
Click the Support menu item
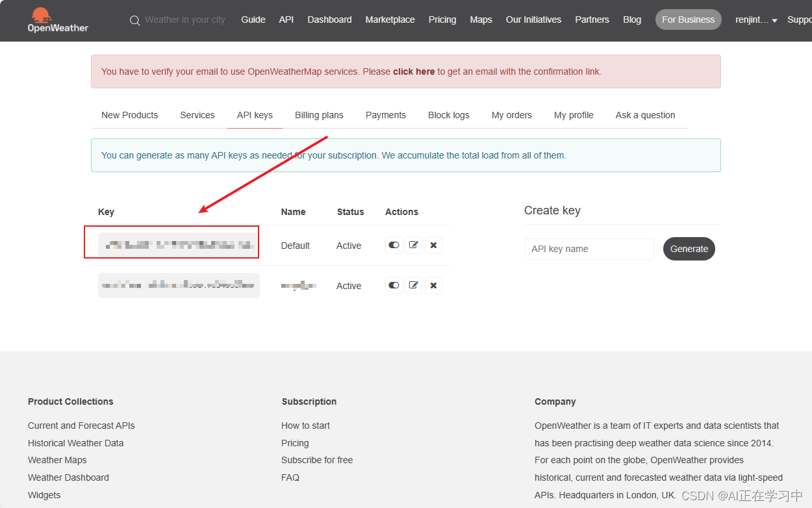tap(799, 19)
